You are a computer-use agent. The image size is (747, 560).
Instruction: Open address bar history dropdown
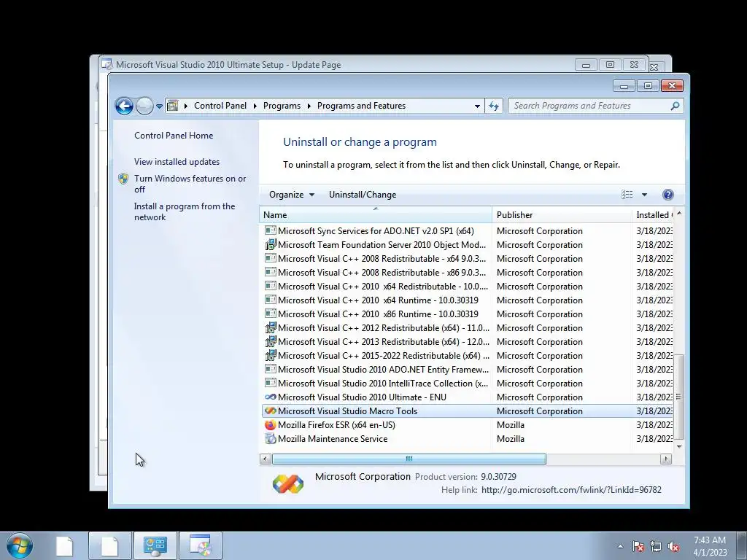click(477, 106)
